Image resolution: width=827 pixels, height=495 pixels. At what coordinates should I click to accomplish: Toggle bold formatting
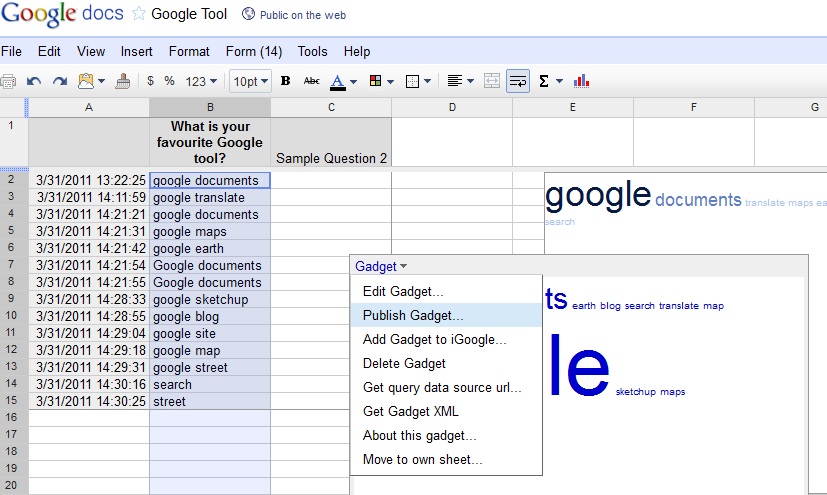pos(285,81)
